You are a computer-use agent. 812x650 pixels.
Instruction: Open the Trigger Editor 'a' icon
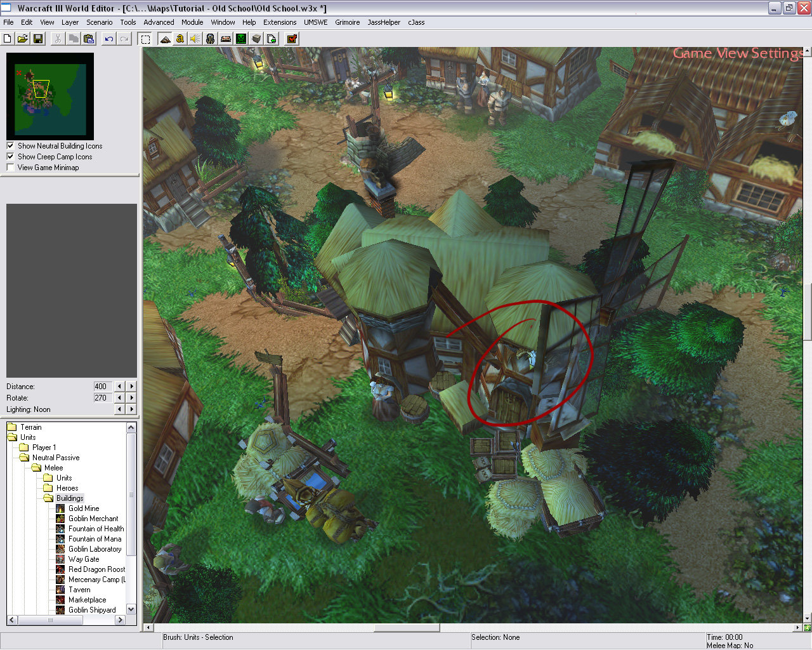coord(180,39)
